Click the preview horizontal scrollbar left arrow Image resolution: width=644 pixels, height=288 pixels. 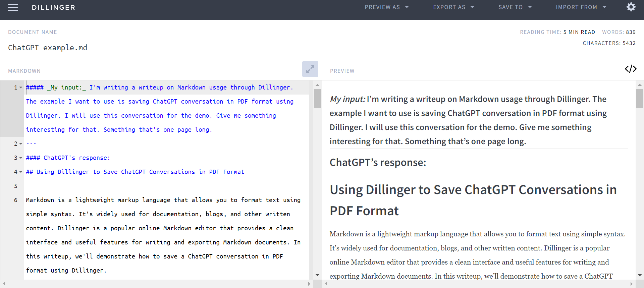coord(326,284)
